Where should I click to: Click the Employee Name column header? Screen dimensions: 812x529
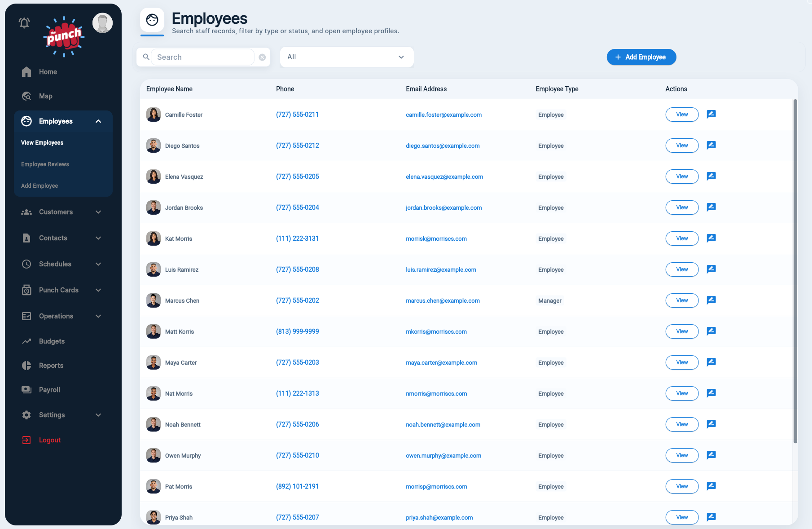[x=169, y=89]
